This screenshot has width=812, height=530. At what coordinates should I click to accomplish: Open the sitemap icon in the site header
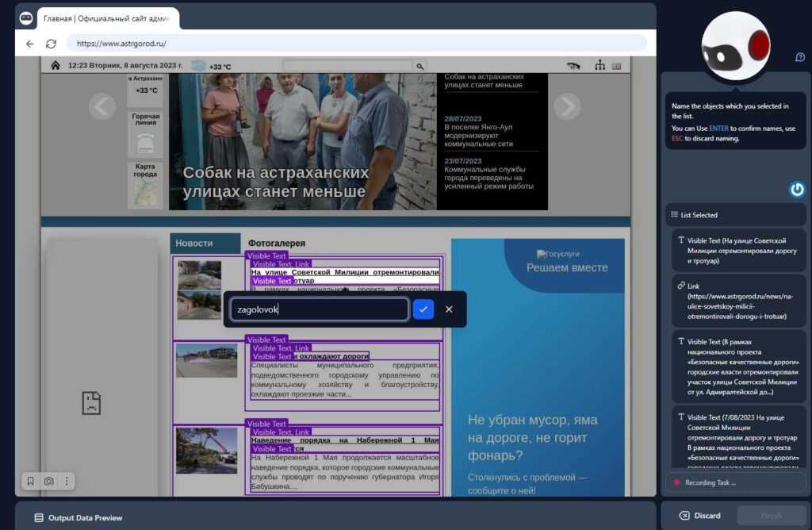point(599,65)
